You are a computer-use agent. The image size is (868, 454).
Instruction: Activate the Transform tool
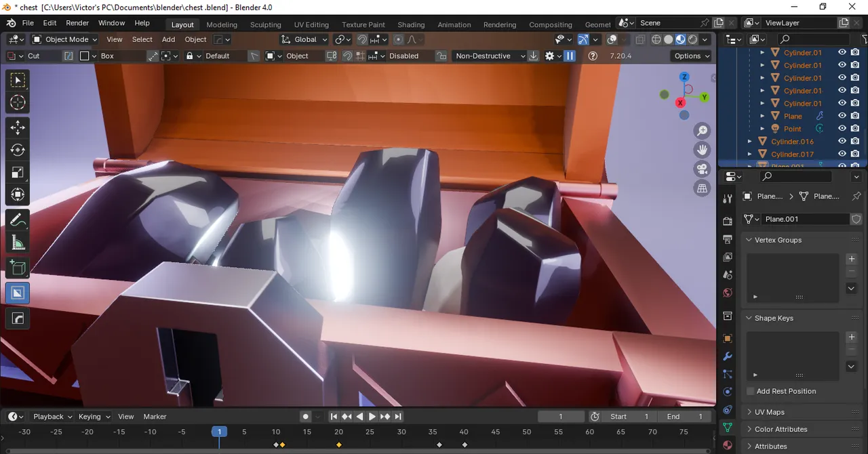pyautogui.click(x=18, y=195)
